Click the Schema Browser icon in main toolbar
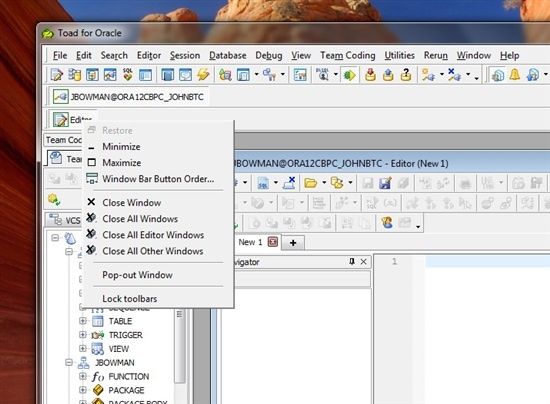 pyautogui.click(x=74, y=75)
